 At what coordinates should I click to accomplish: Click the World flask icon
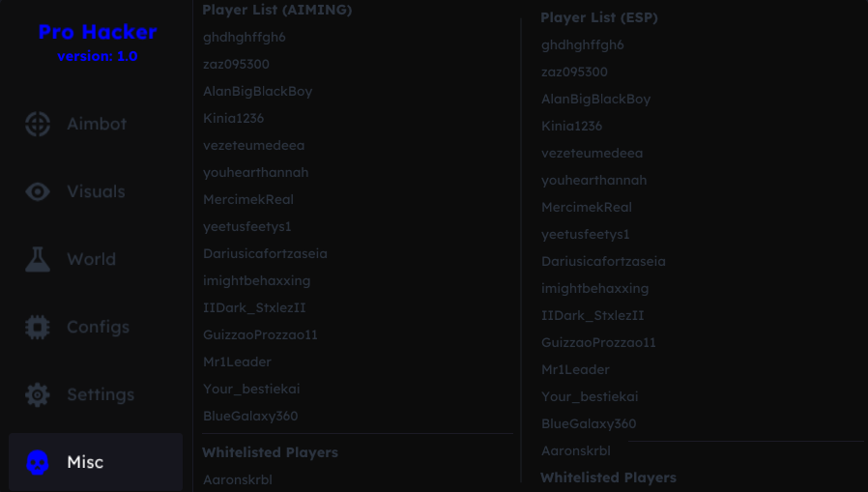(38, 259)
